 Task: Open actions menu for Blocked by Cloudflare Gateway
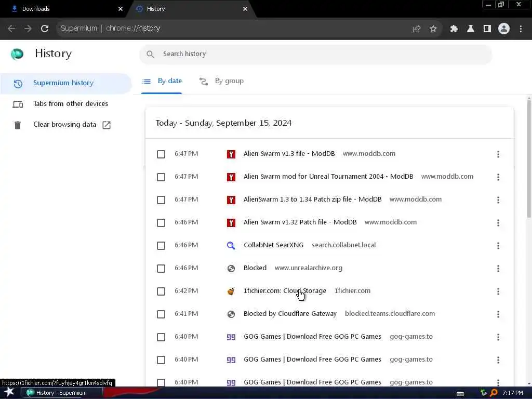click(498, 314)
